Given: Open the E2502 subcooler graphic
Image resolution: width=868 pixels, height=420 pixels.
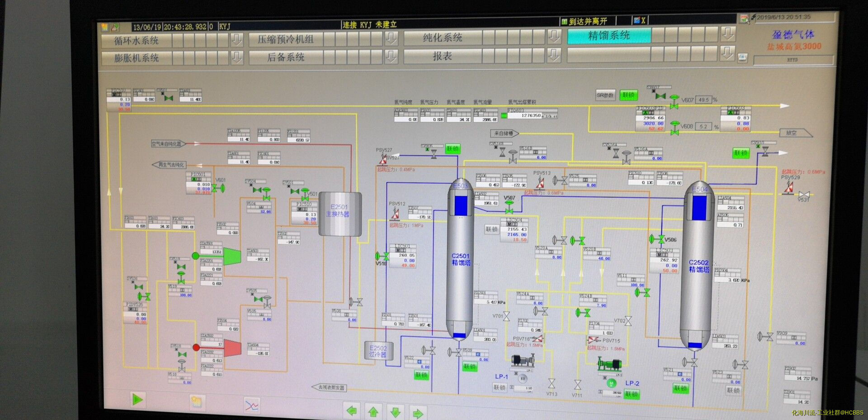Looking at the screenshot, I should (379, 351).
